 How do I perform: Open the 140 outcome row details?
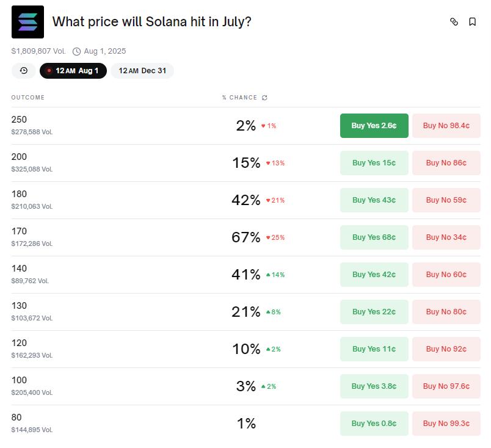pos(122,275)
